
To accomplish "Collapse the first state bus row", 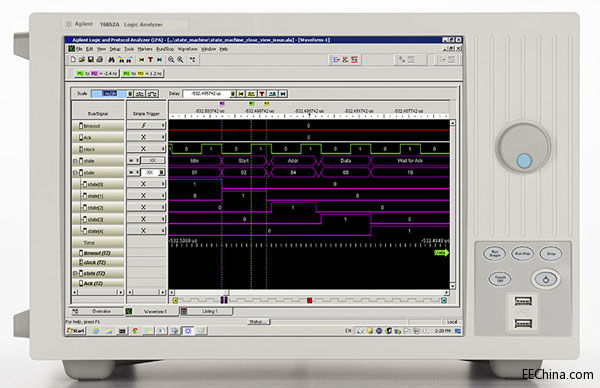I will (x=75, y=161).
